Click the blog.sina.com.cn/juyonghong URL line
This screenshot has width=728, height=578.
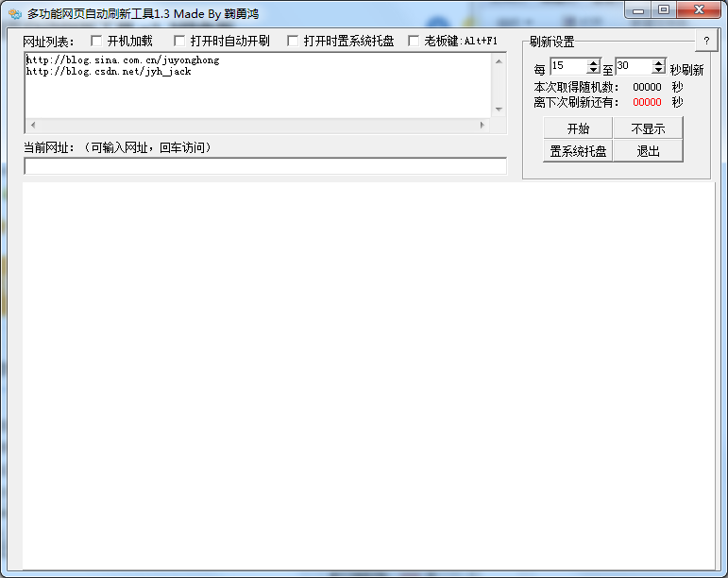click(x=123, y=59)
